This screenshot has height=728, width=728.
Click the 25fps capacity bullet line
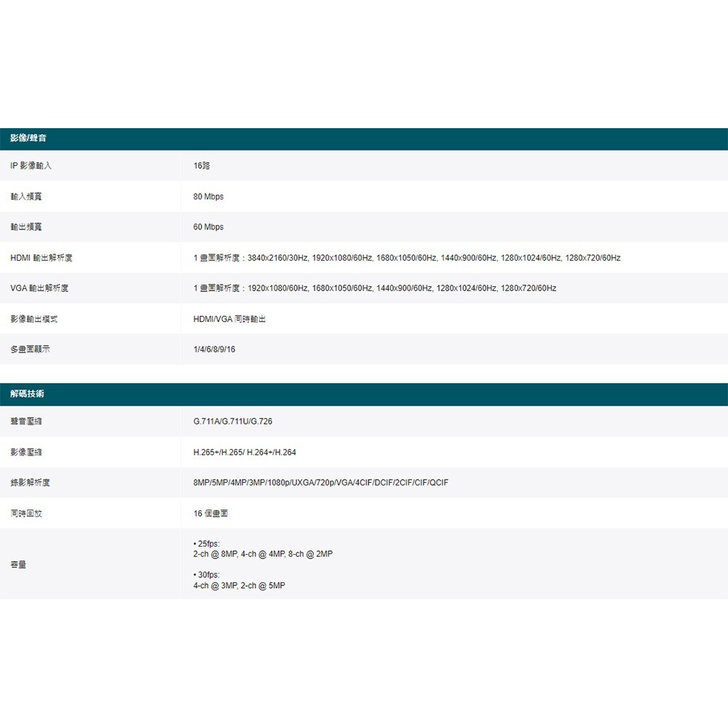pos(207,543)
